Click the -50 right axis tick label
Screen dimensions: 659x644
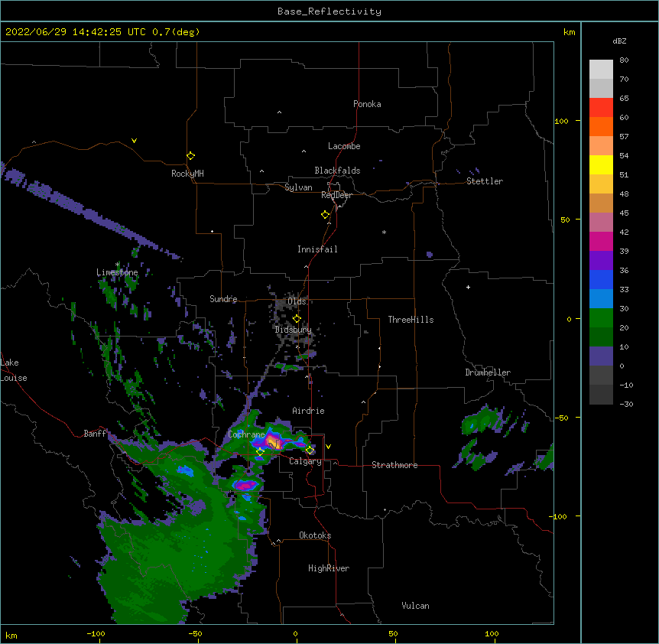561,418
